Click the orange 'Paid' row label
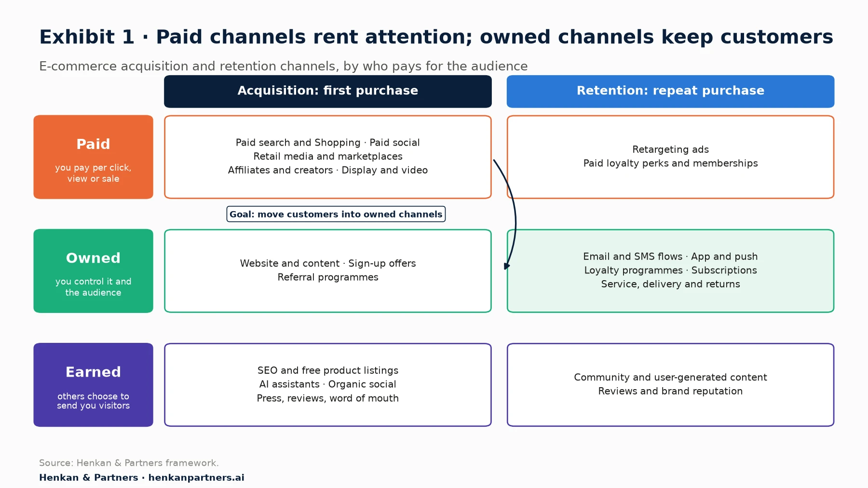The width and height of the screenshot is (868, 488). (x=93, y=157)
